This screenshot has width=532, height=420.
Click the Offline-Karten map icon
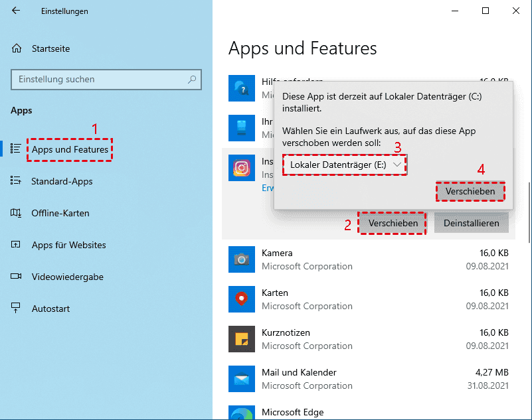click(17, 213)
